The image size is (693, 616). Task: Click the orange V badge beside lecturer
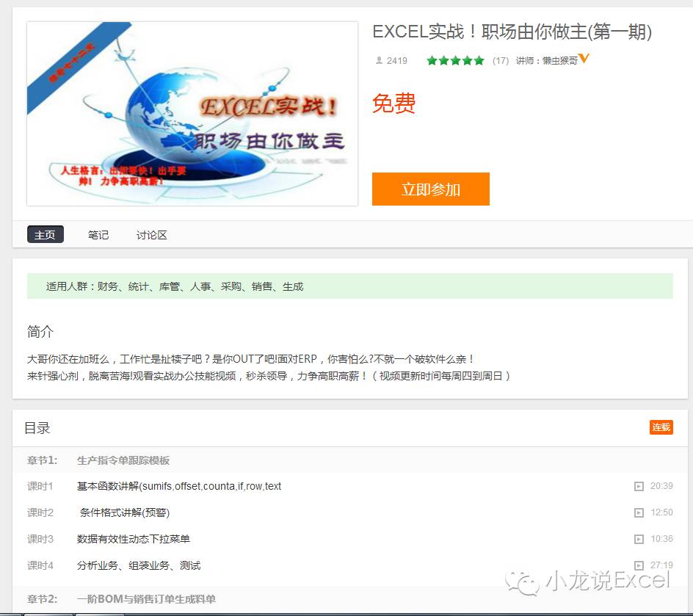pos(584,58)
